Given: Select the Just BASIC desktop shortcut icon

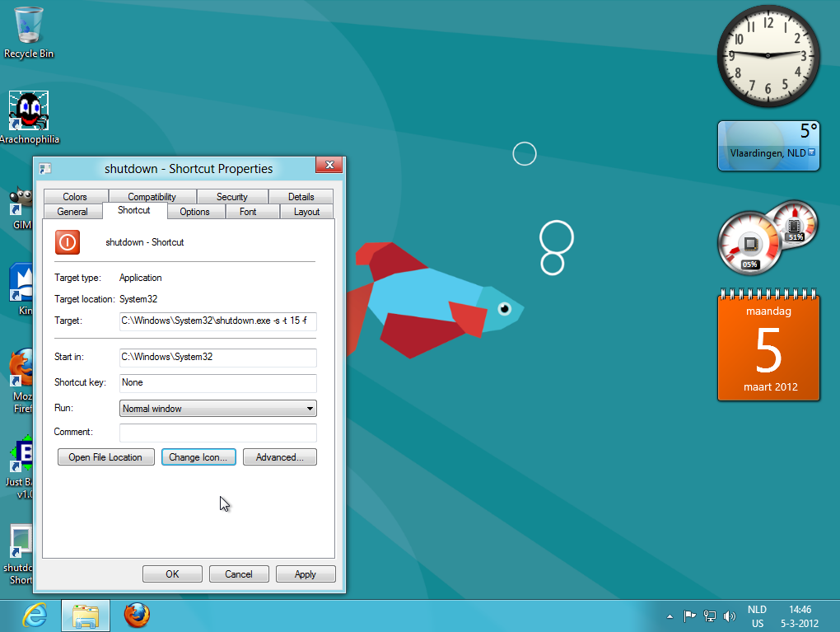Looking at the screenshot, I should (x=21, y=467).
